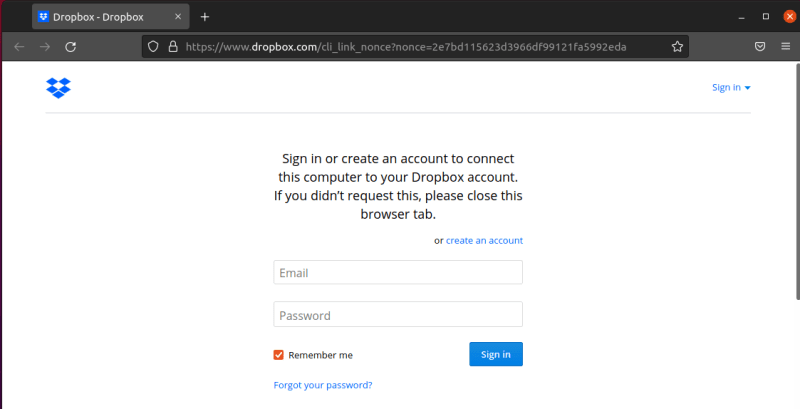Expand the Sign in dropdown at top right
This screenshot has width=800, height=409.
(x=731, y=87)
